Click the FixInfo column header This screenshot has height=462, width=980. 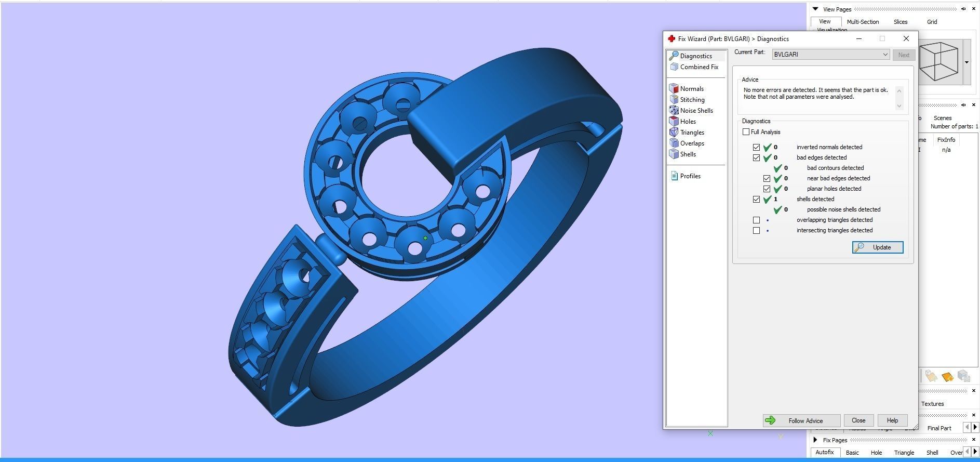[x=946, y=140]
